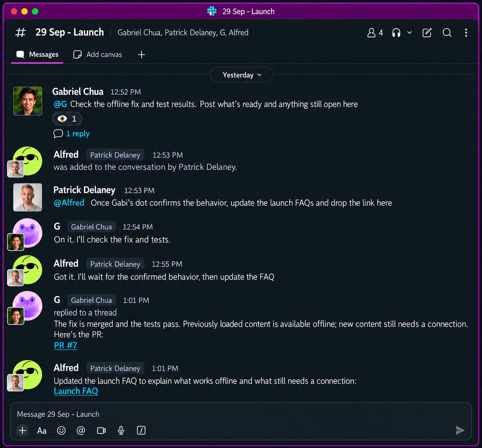Toggle text formatting with the Aa icon
The height and width of the screenshot is (448, 482).
42,431
